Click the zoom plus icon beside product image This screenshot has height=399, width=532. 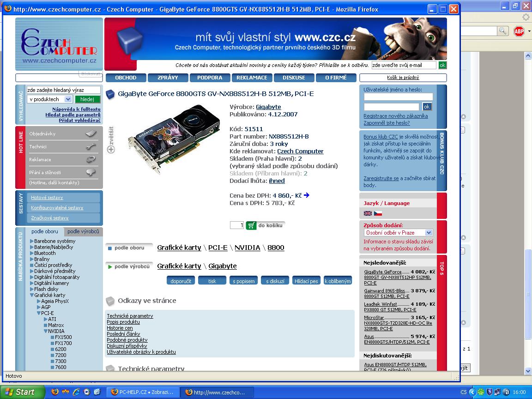click(111, 149)
